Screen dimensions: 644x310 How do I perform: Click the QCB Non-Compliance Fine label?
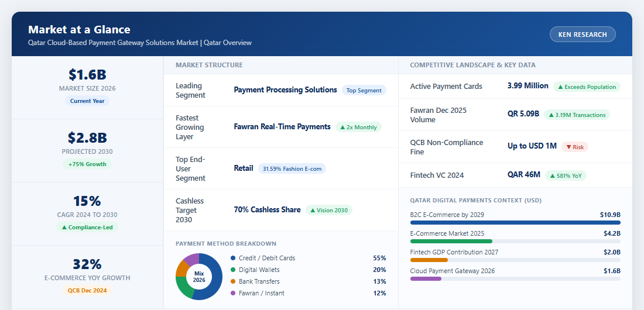pyautogui.click(x=447, y=147)
